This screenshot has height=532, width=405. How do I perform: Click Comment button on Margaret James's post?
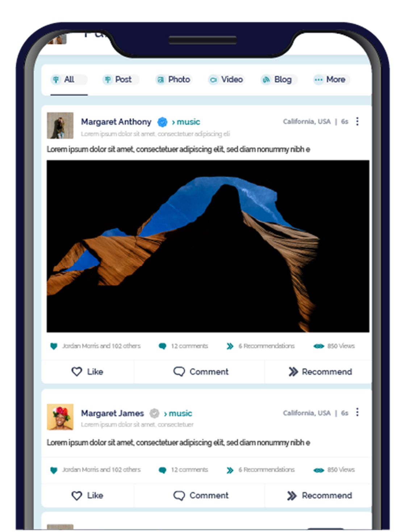[x=201, y=495]
